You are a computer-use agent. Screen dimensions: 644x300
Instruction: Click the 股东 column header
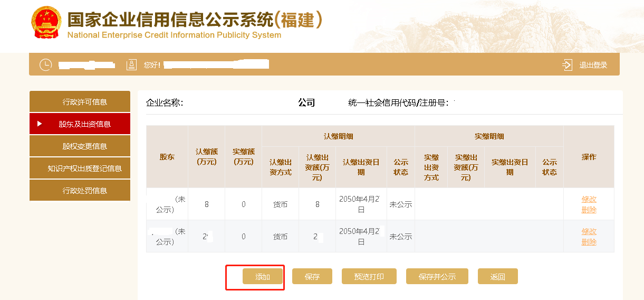tap(167, 157)
